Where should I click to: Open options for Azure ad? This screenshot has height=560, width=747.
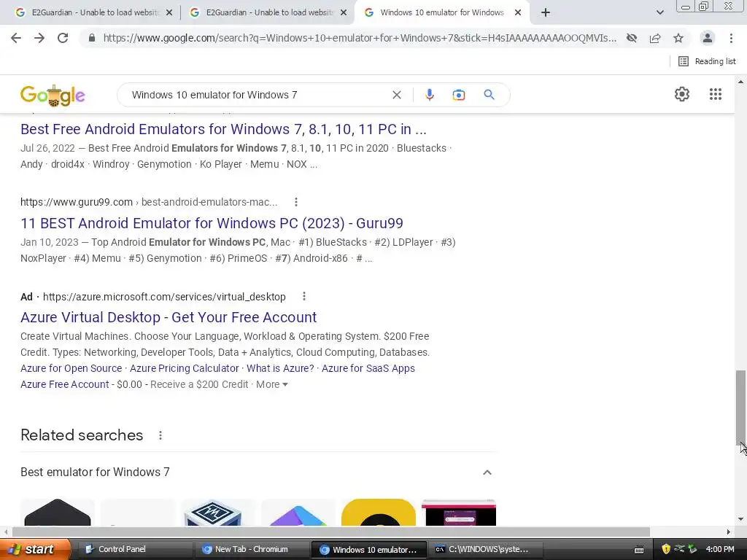[304, 297]
